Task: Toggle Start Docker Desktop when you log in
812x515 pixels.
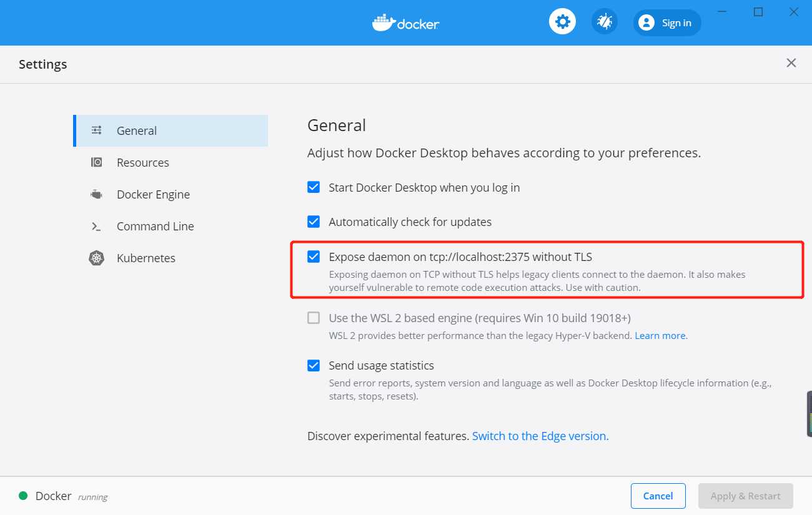Action: (314, 187)
